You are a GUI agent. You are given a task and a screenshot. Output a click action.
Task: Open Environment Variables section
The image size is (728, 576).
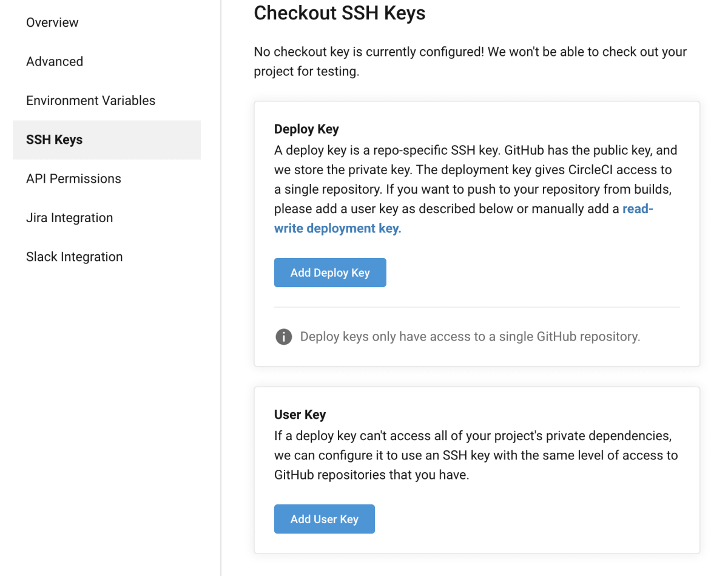pyautogui.click(x=90, y=101)
